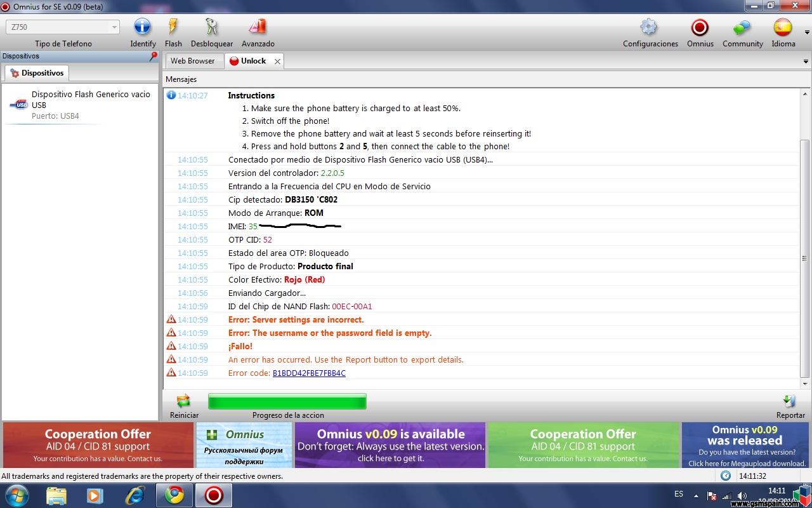
Task: Click the Omnius v0.09 was released banner
Action: [745, 445]
